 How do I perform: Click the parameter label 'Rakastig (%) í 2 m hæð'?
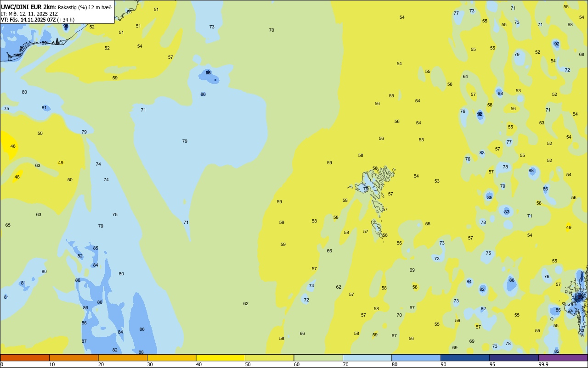click(x=85, y=7)
